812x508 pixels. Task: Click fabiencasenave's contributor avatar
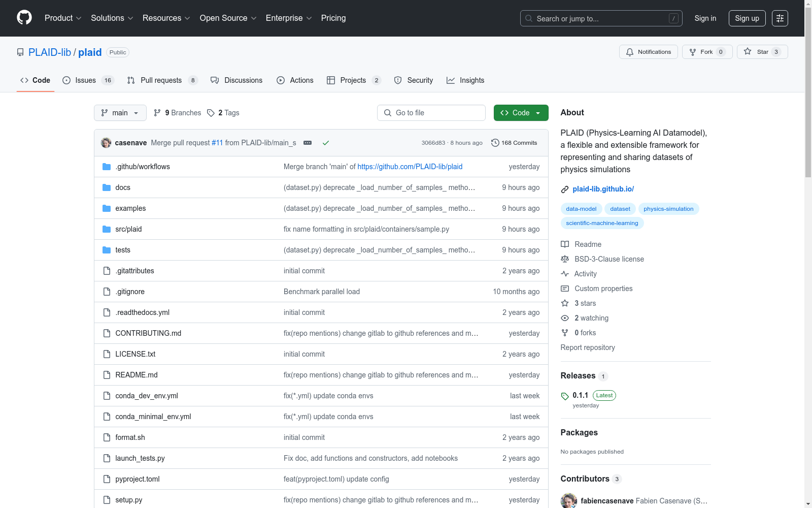[569, 500]
